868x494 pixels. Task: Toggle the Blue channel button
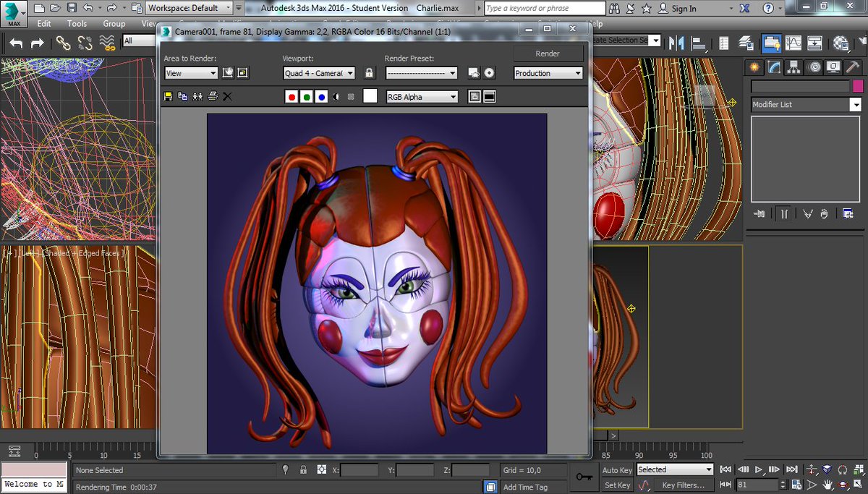(321, 96)
